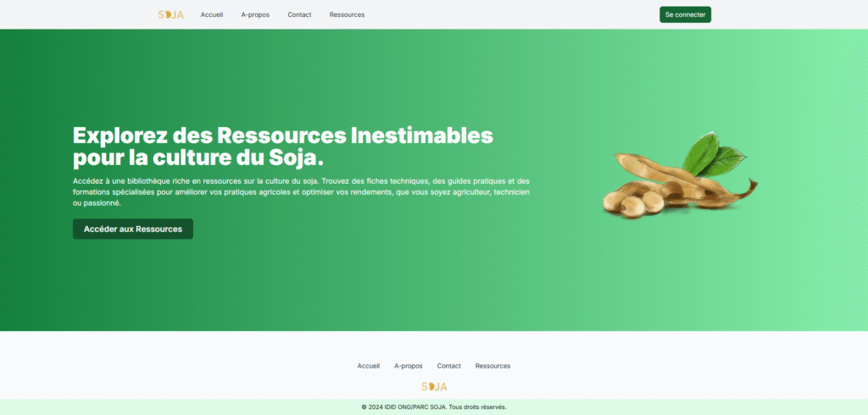Click the round soybean seeds in the illustration
The height and width of the screenshot is (415, 868).
(632, 202)
